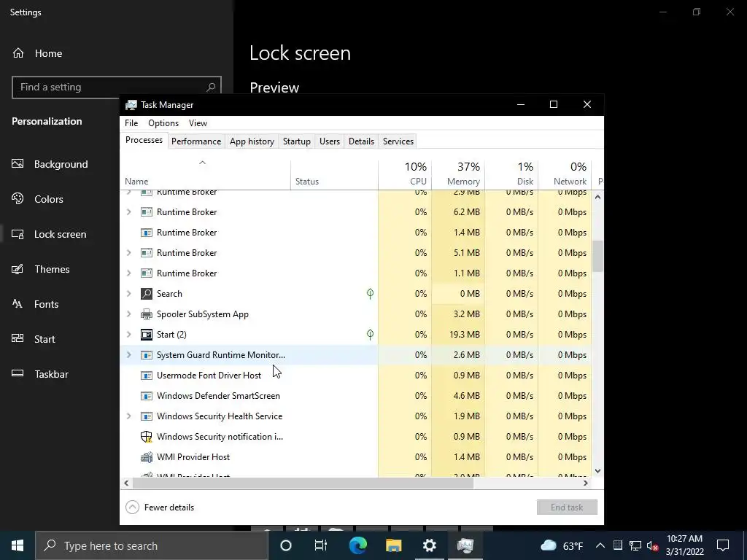This screenshot has width=747, height=560.
Task: Show hidden system tray icons
Action: [x=600, y=545]
